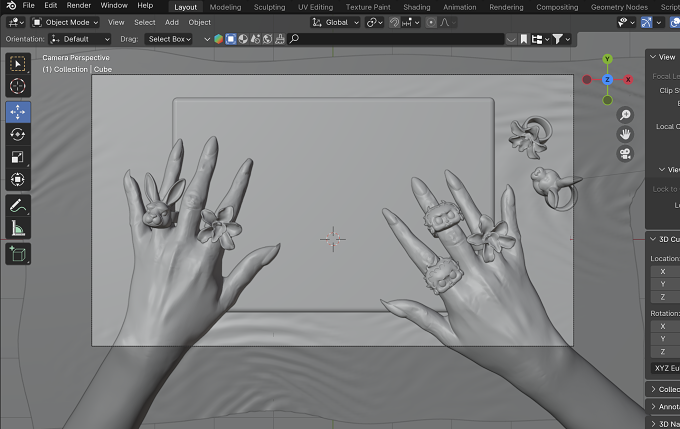
Task: Switch to the Sculpting workspace tab
Action: coord(269,7)
